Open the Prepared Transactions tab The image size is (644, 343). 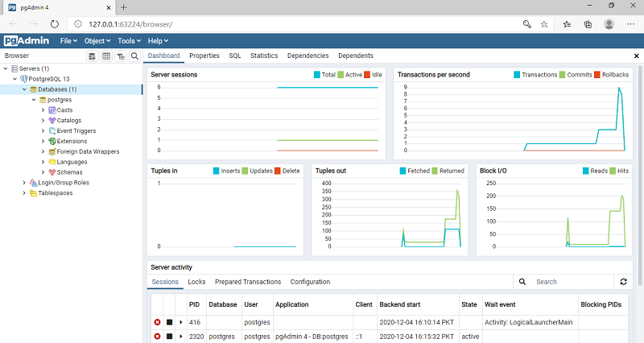pyautogui.click(x=248, y=282)
